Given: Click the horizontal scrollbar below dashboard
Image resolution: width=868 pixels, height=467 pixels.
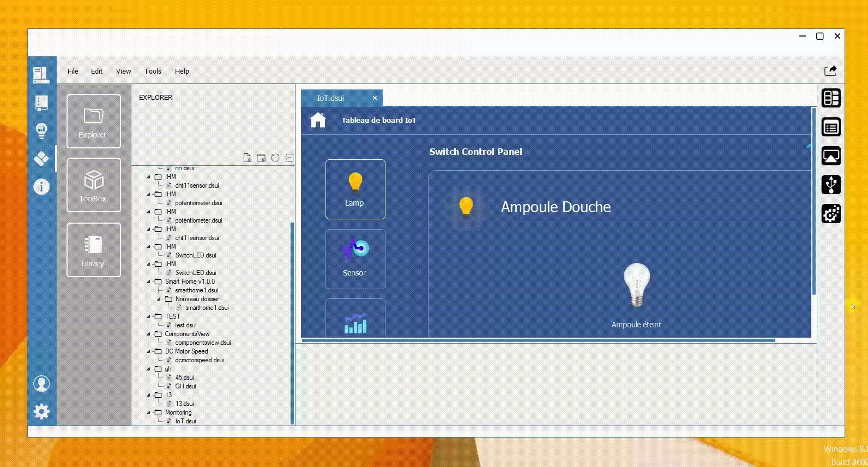Looking at the screenshot, I should click(538, 340).
